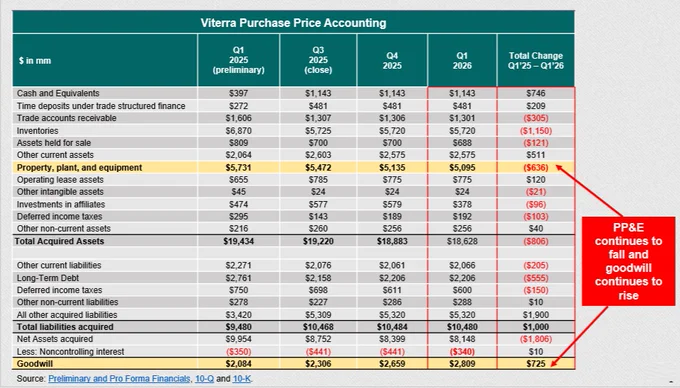Open the 10-Q source link
The image size is (680, 388).
click(x=204, y=378)
